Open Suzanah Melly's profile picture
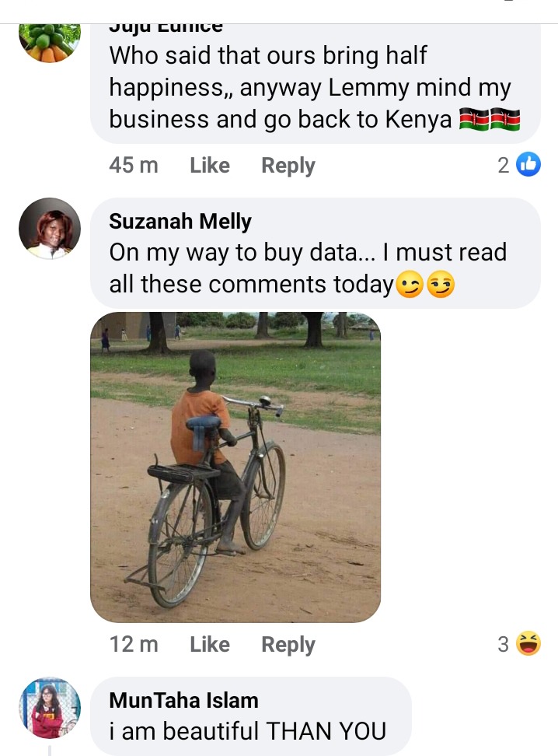Image resolution: width=558 pixels, height=756 pixels. click(x=50, y=229)
